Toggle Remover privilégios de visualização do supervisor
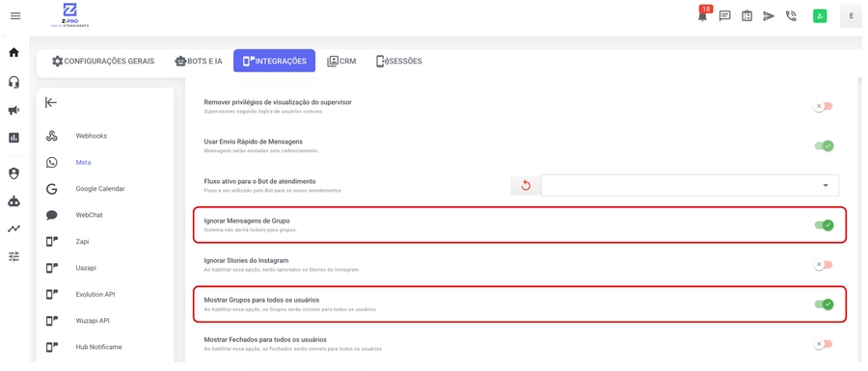The height and width of the screenshot is (371, 868). (x=824, y=106)
